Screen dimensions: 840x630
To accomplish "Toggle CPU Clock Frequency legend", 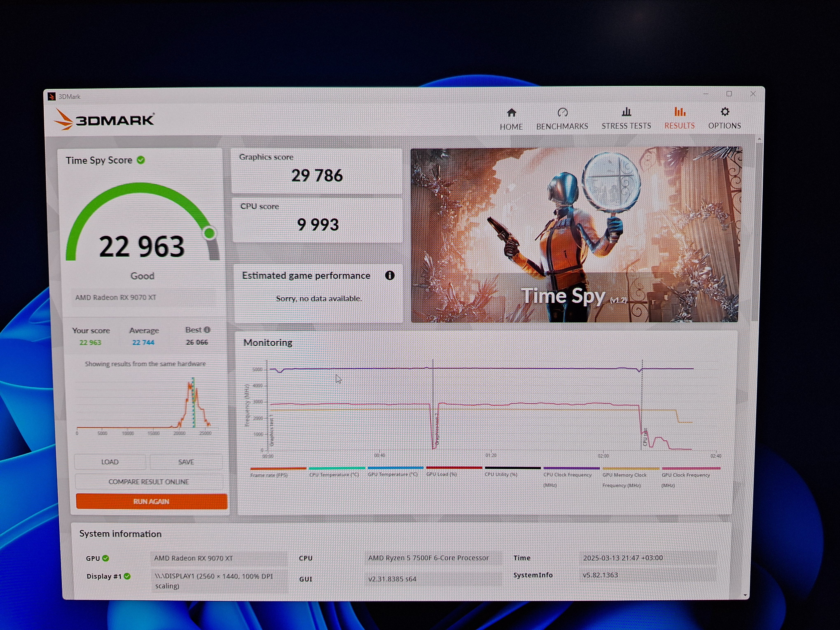I will coord(571,477).
